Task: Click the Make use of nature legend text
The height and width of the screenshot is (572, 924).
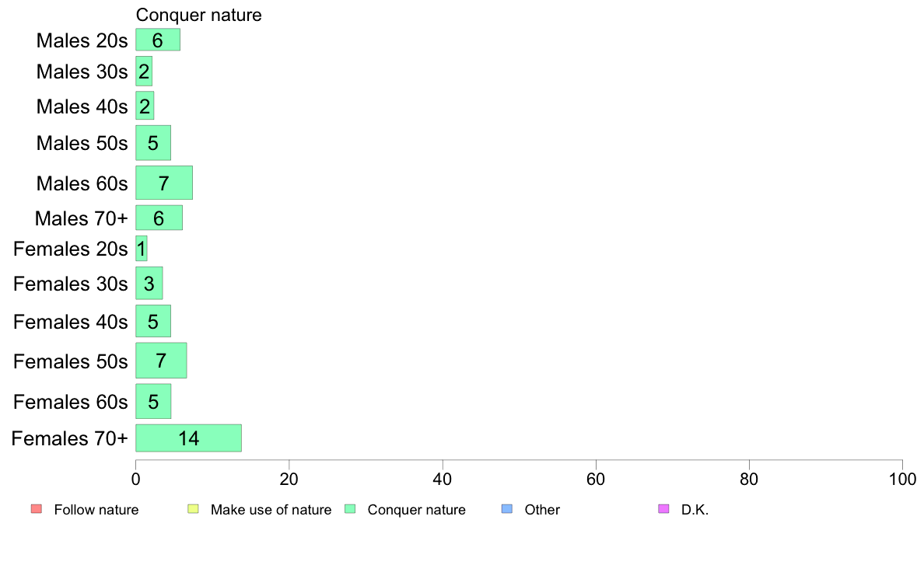Action: pos(271,510)
